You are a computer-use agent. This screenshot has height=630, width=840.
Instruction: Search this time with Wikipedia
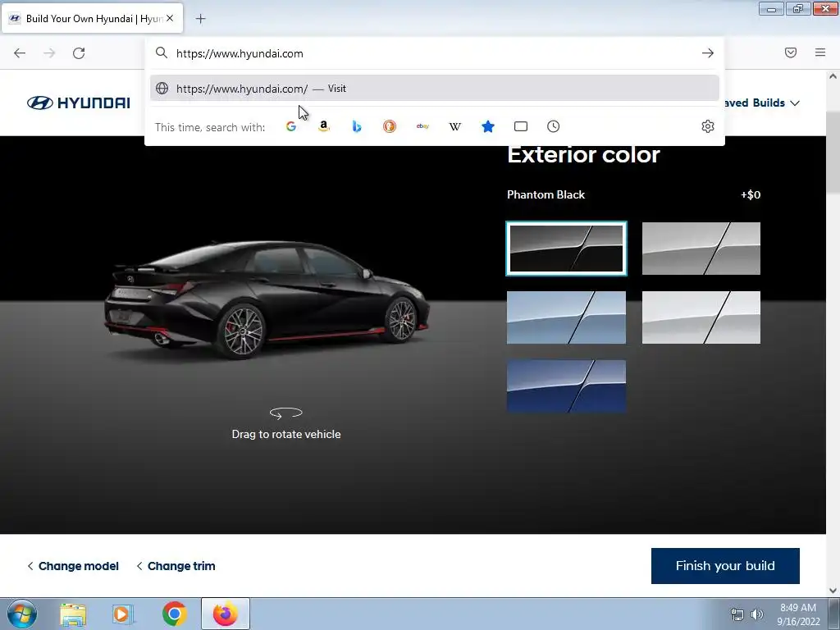[x=454, y=126]
